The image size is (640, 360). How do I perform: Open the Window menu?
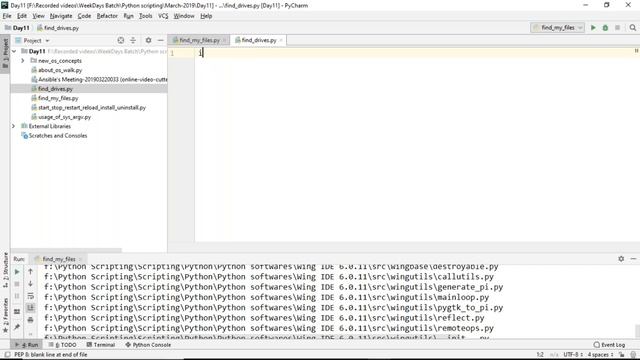pos(184,16)
